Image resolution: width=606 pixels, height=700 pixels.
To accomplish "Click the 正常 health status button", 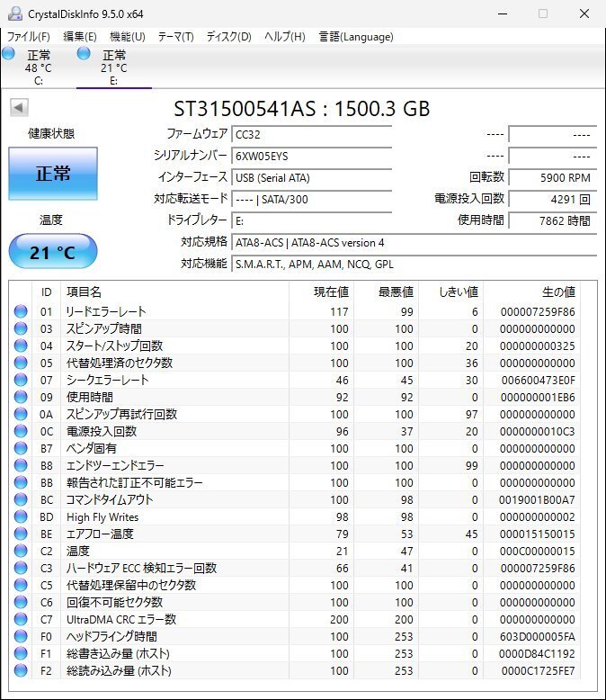I will (x=53, y=174).
